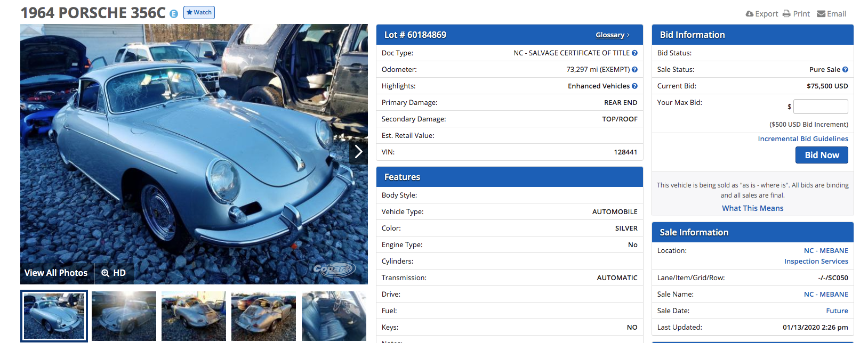Click the Email envelope icon
The image size is (868, 343).
point(821,14)
